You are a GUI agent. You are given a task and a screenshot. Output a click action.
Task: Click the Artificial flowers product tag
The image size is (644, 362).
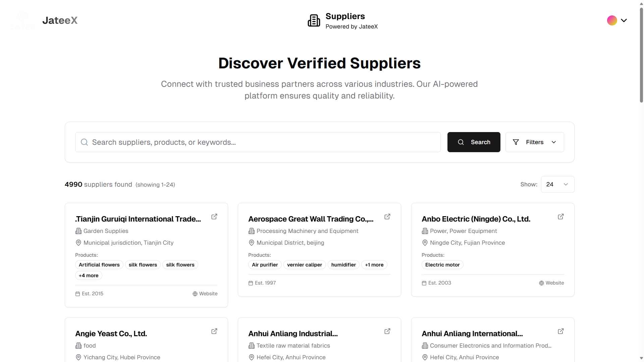point(99,265)
